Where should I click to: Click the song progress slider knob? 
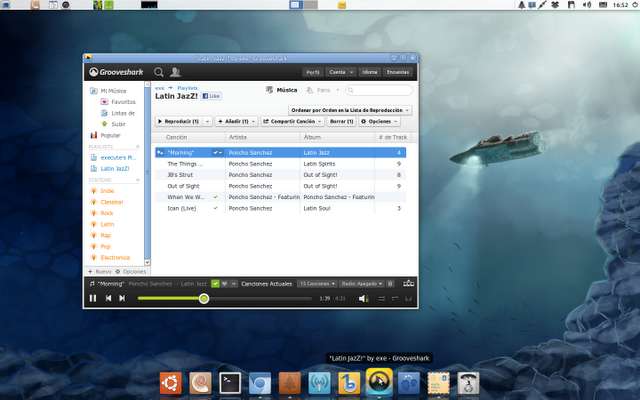click(x=204, y=298)
